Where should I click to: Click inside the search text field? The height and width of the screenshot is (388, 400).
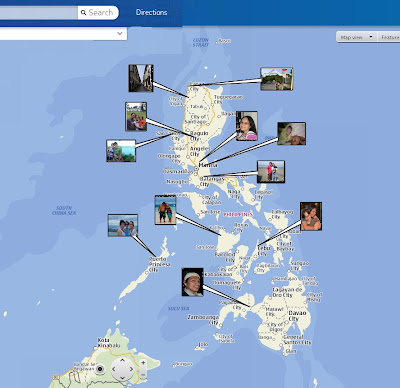(39, 13)
